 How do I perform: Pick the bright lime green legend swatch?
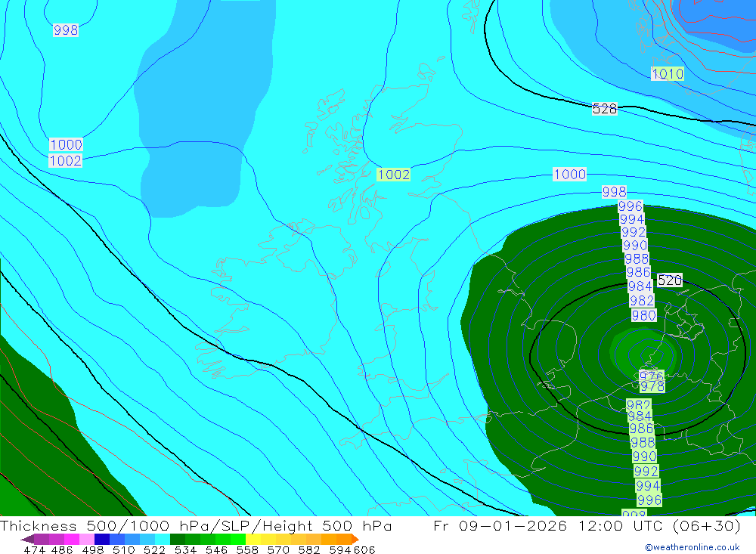tap(237, 539)
